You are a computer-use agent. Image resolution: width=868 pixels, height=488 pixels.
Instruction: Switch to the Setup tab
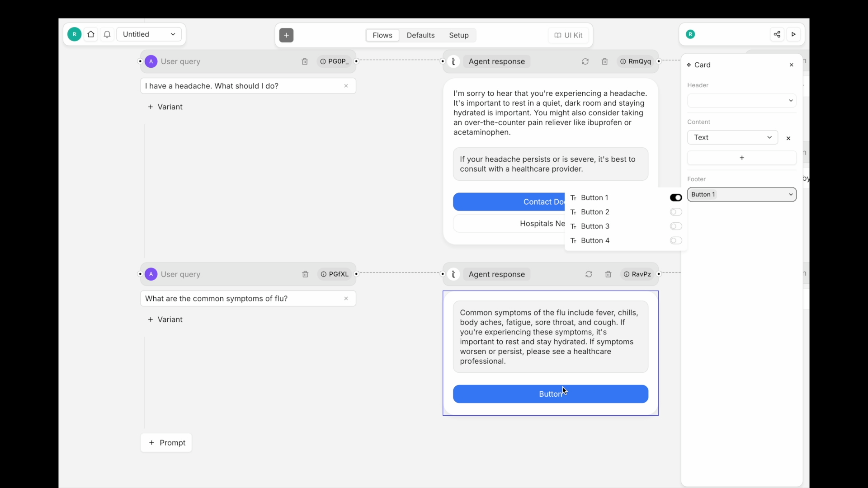458,35
